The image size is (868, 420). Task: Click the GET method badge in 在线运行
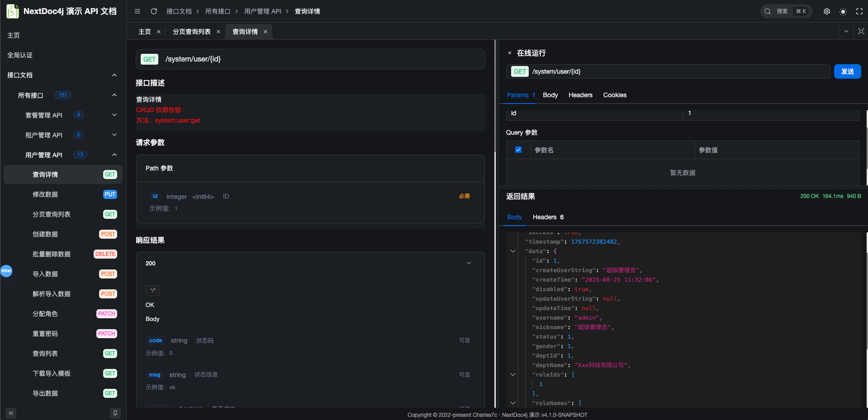pyautogui.click(x=520, y=71)
